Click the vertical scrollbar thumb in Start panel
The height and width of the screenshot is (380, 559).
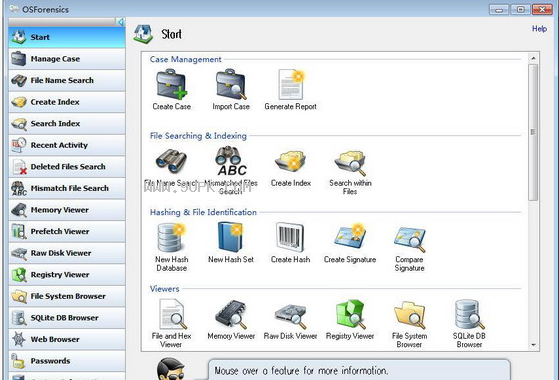pos(533,132)
